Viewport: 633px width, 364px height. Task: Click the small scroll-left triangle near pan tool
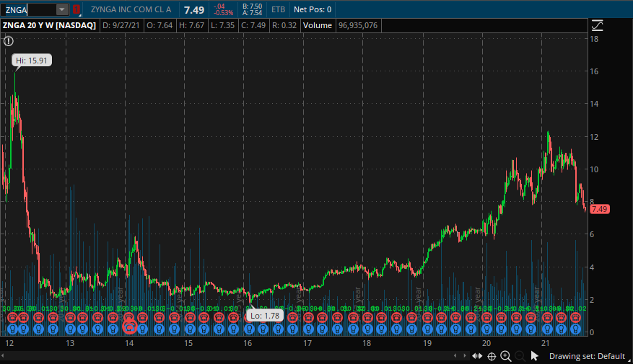(455, 355)
